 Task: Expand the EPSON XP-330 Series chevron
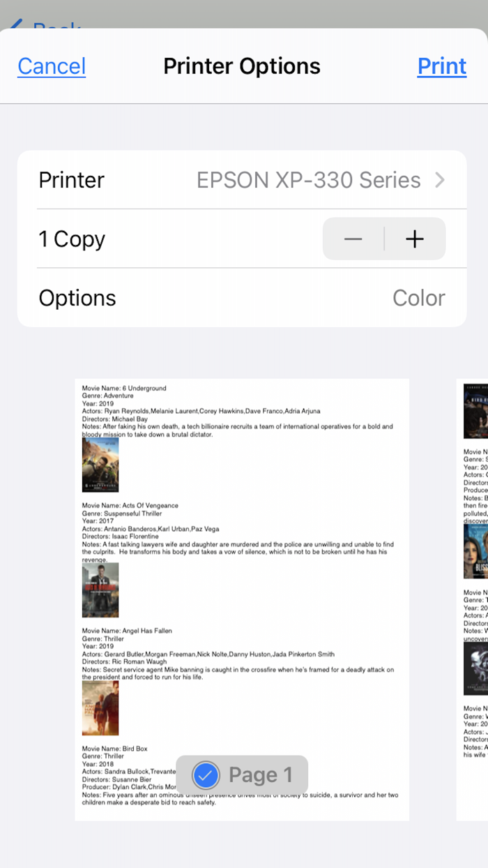tap(439, 180)
